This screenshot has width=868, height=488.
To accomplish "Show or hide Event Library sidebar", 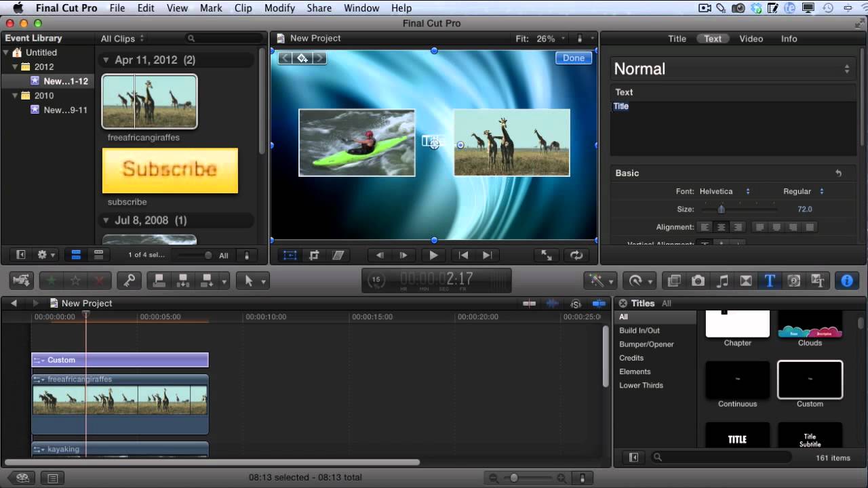I will click(21, 255).
